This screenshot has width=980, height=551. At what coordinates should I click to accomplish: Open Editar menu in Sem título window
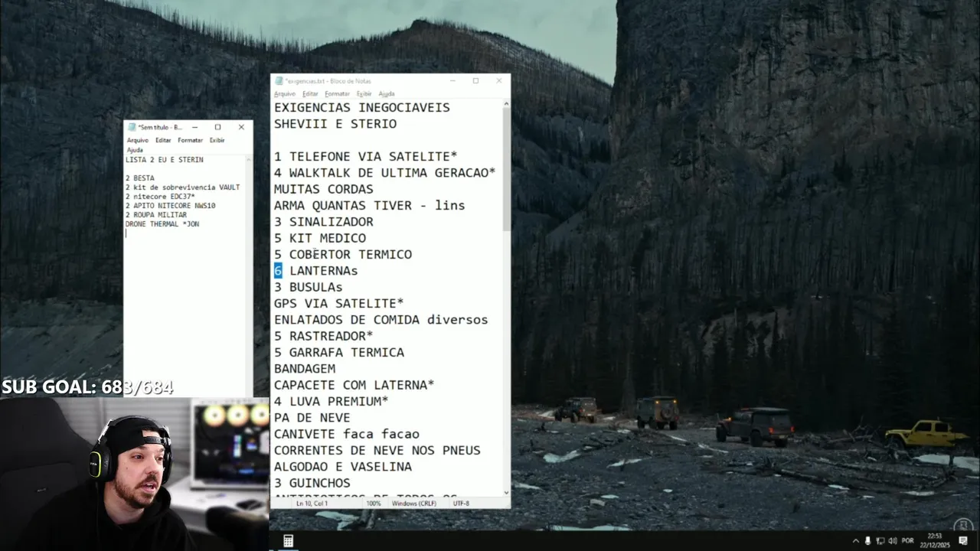163,140
